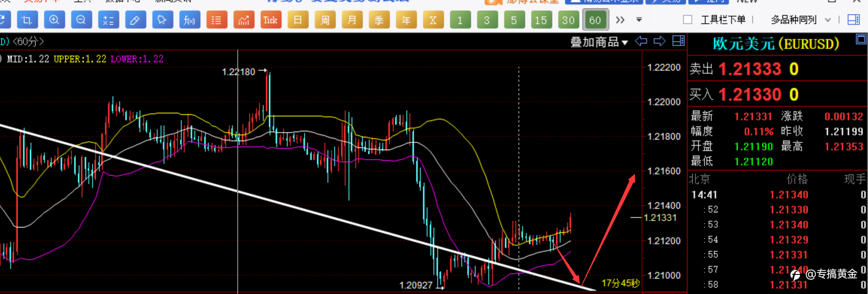Select weekly period 周 button
This screenshot has width=868, height=294.
coord(325,20)
